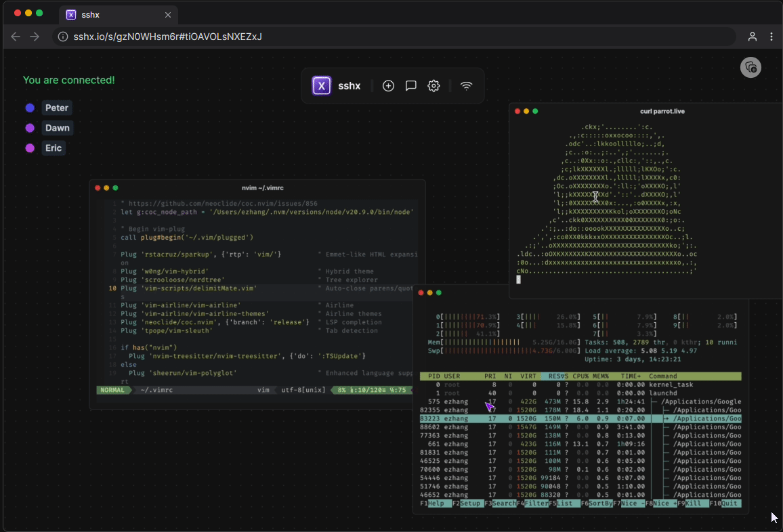The width and height of the screenshot is (783, 532).
Task: Close the sshx browser tab
Action: pos(168,14)
